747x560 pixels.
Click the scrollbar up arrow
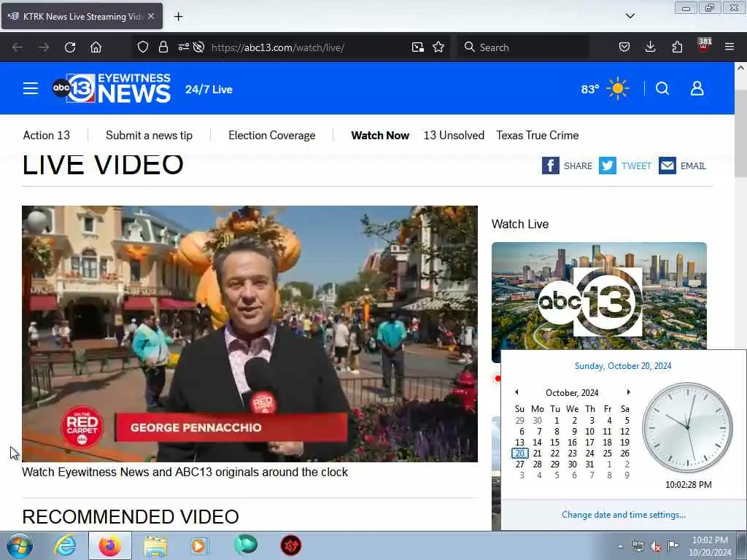(740, 68)
